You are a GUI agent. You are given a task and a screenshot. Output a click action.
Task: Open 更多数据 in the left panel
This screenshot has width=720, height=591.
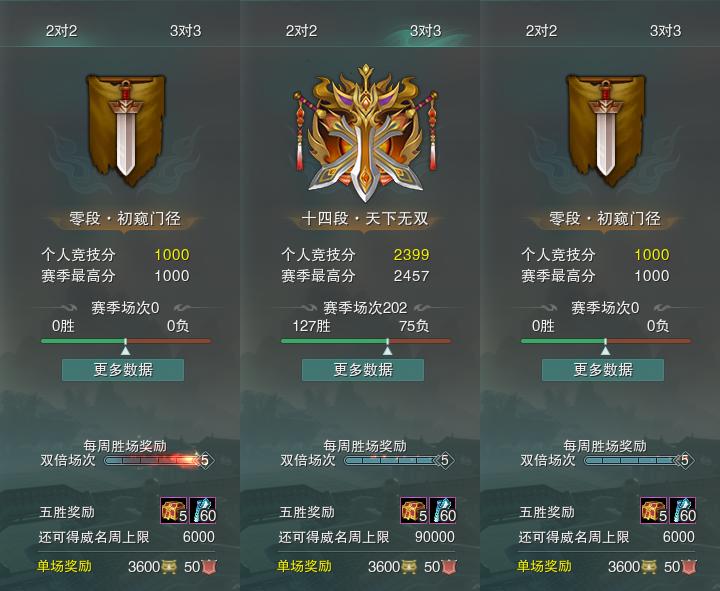click(x=123, y=370)
